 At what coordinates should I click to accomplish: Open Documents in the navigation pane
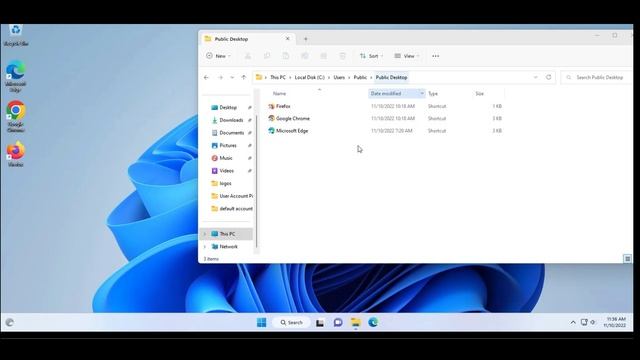pos(231,133)
